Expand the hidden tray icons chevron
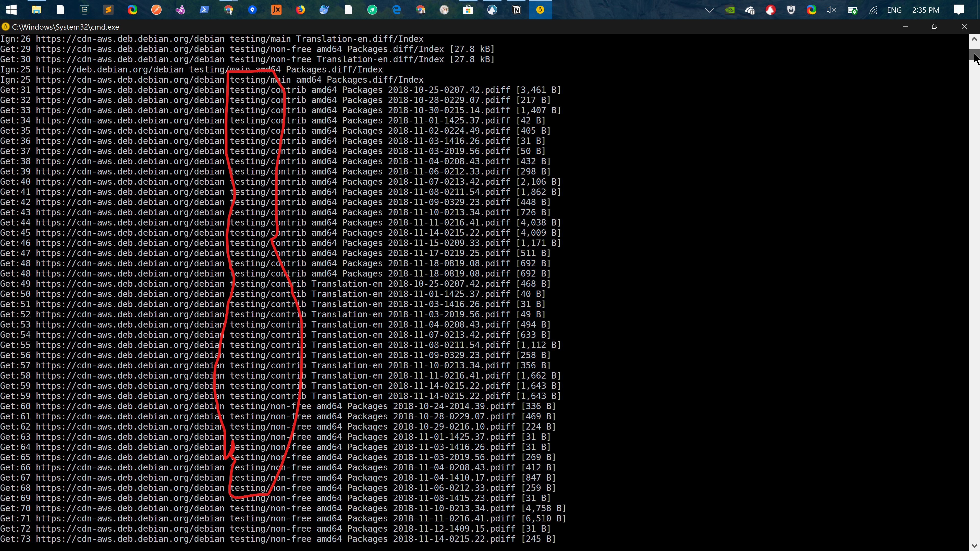Image resolution: width=980 pixels, height=551 pixels. click(709, 10)
